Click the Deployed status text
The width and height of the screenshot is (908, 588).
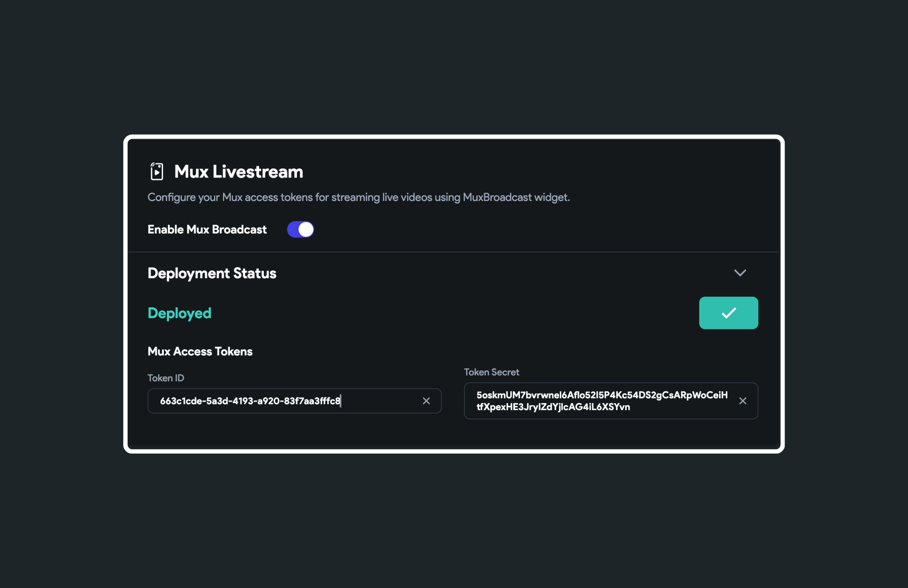(x=179, y=313)
